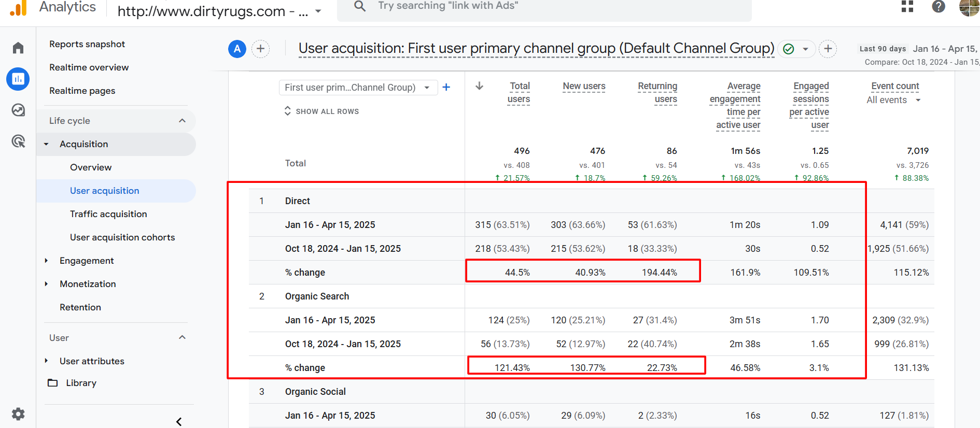Open the Advertising icon in left rail
This screenshot has width=980, height=428.
18,141
